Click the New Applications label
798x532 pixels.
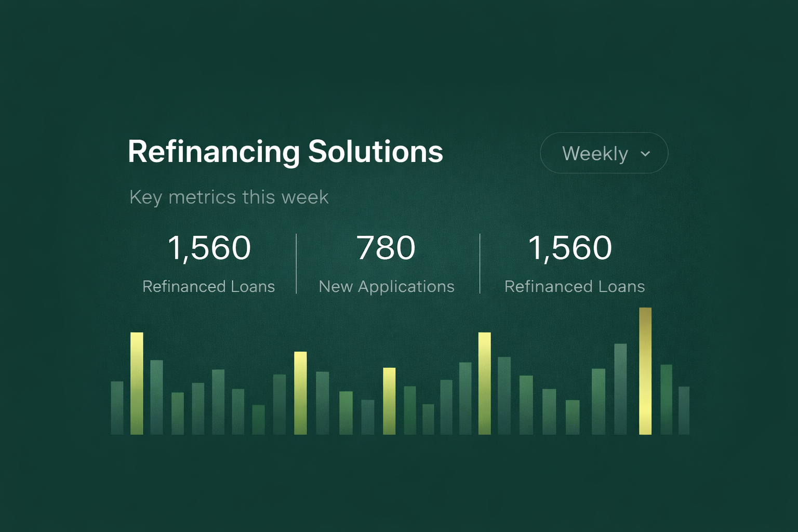pos(387,286)
